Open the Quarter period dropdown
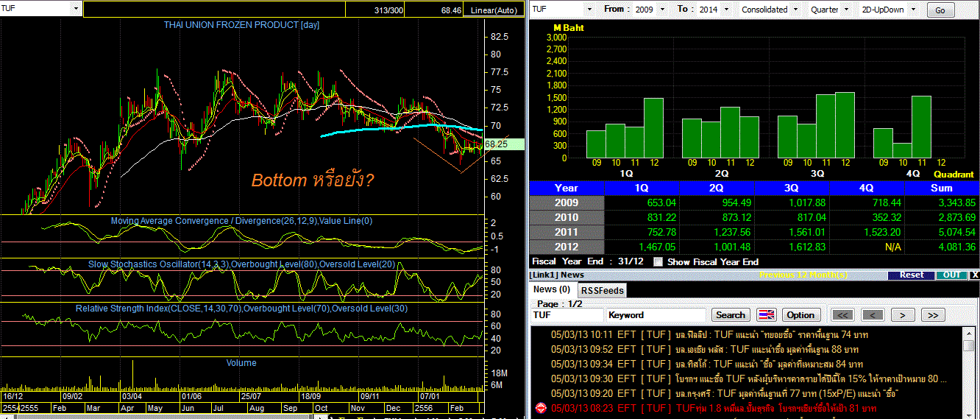This screenshot has height=419, width=980. click(x=845, y=10)
